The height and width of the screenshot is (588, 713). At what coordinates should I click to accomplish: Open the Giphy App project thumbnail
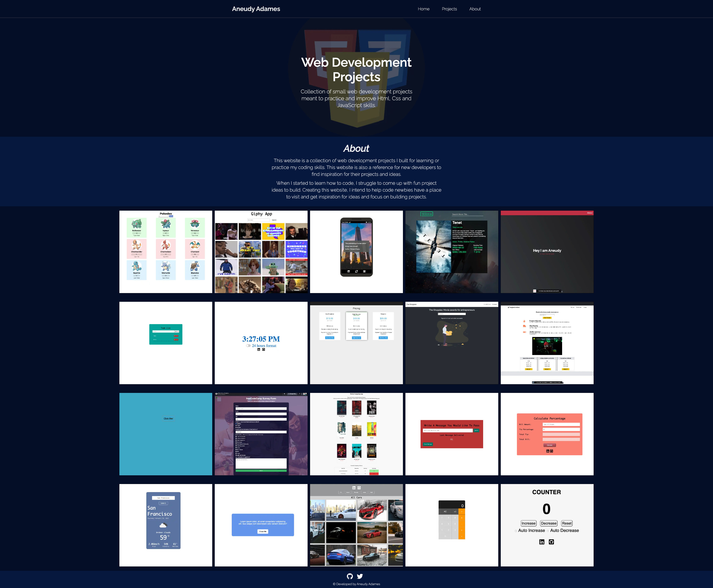coord(261,251)
